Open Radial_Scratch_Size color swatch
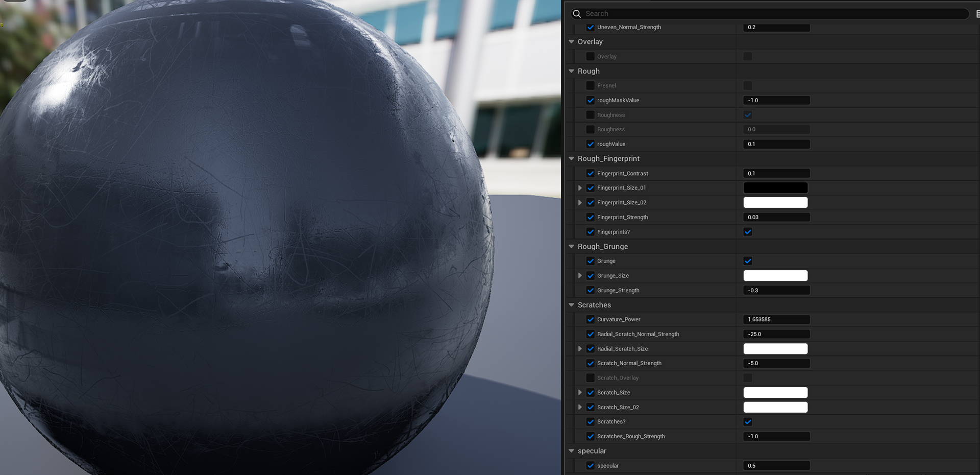The image size is (980, 475). click(x=775, y=349)
